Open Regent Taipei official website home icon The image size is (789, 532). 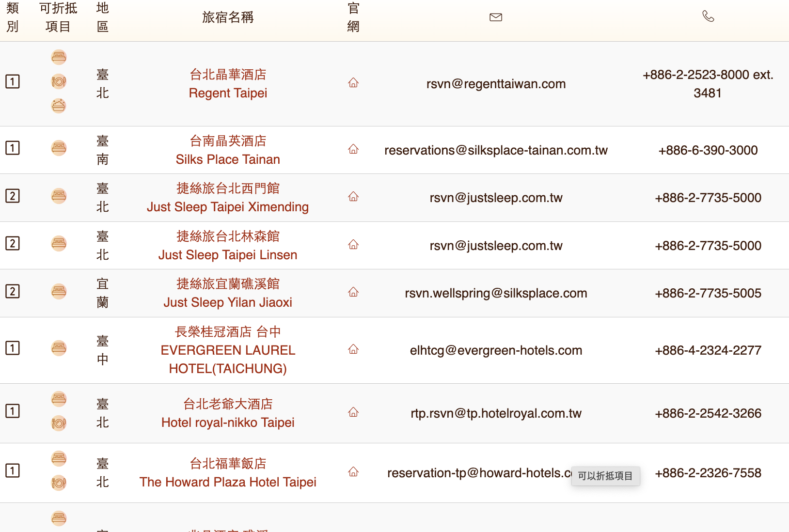[x=353, y=83]
